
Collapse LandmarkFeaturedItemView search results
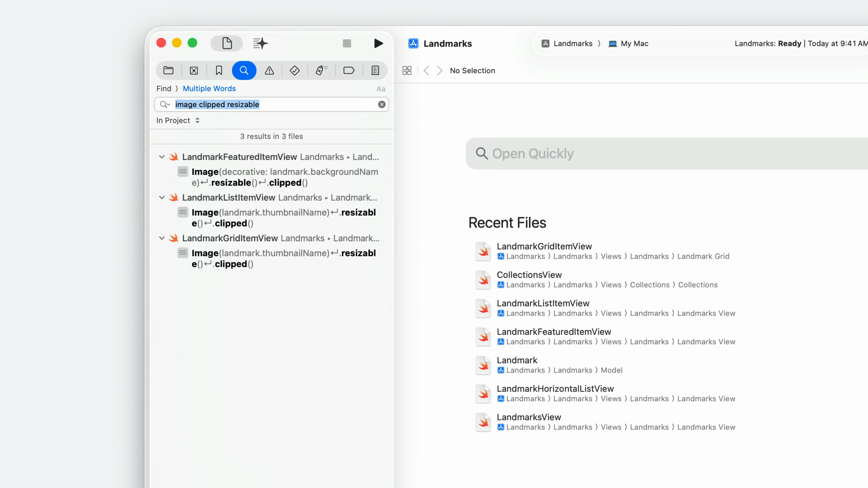pyautogui.click(x=162, y=157)
